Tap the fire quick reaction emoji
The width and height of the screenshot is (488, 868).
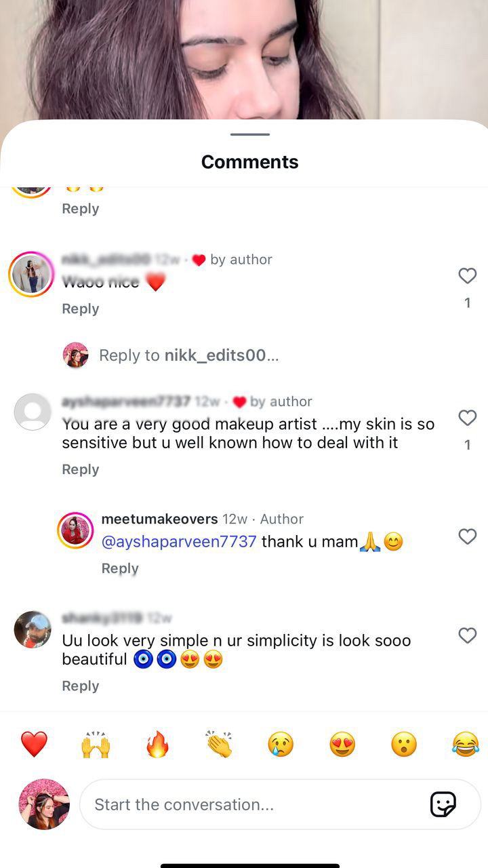(157, 745)
